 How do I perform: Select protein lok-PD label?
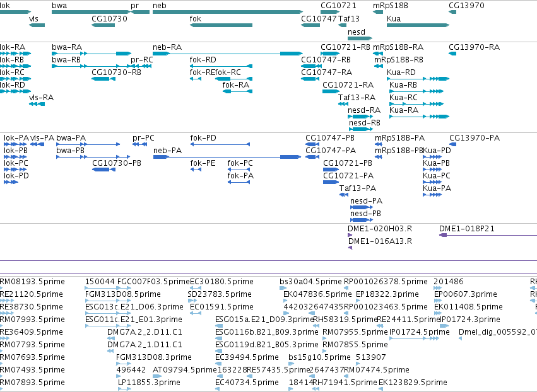tap(16, 176)
